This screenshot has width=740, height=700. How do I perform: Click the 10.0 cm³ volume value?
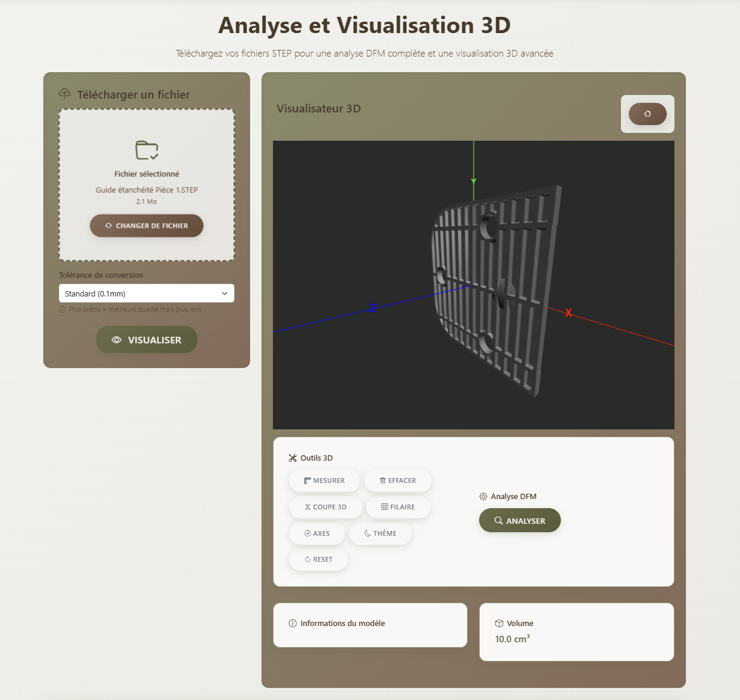[512, 639]
